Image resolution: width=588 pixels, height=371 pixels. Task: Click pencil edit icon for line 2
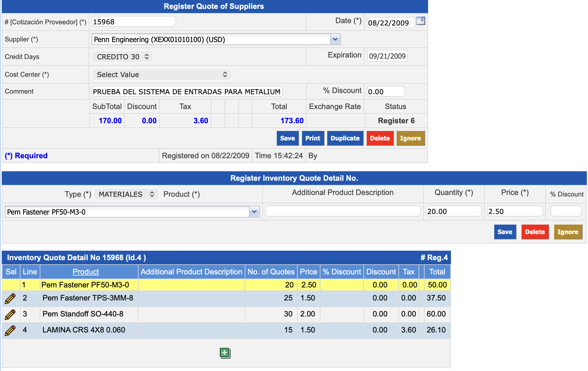10,298
